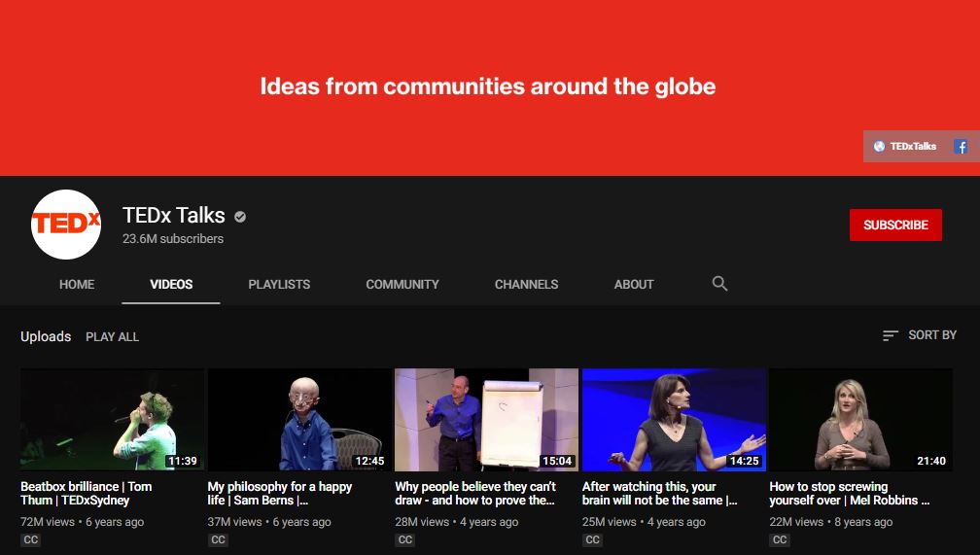This screenshot has width=980, height=555.
Task: Play the 14:25 brain talk thumbnail
Action: point(674,419)
